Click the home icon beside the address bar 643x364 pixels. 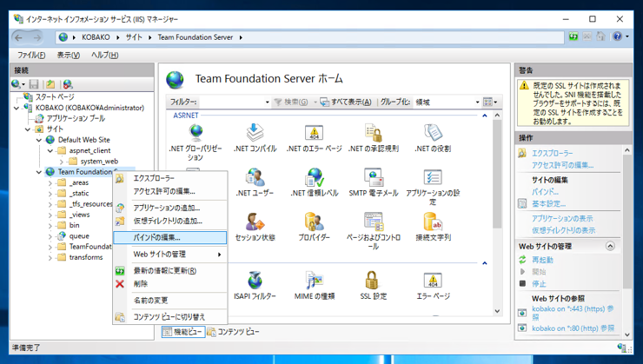(x=600, y=36)
